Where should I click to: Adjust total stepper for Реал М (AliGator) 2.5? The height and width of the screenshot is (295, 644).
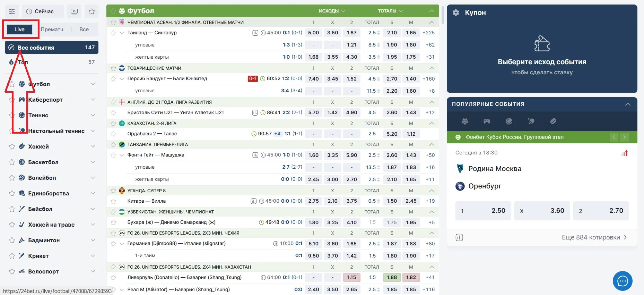(x=378, y=289)
